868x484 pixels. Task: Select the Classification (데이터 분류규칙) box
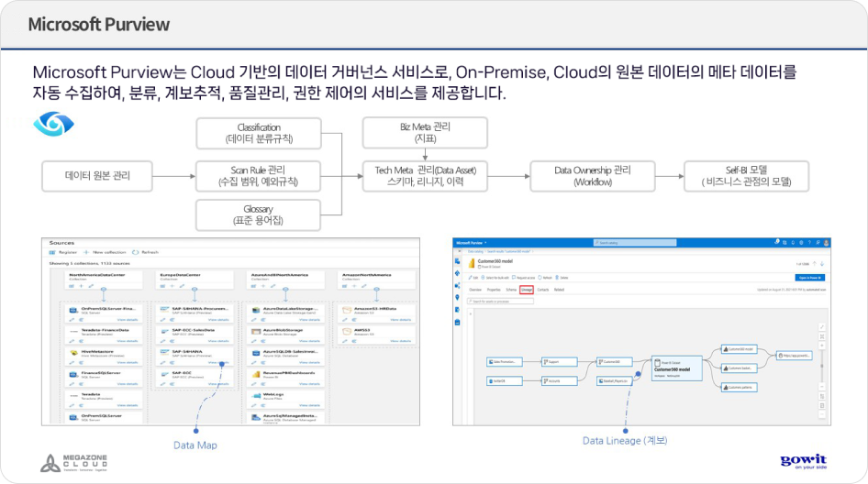pos(259,133)
